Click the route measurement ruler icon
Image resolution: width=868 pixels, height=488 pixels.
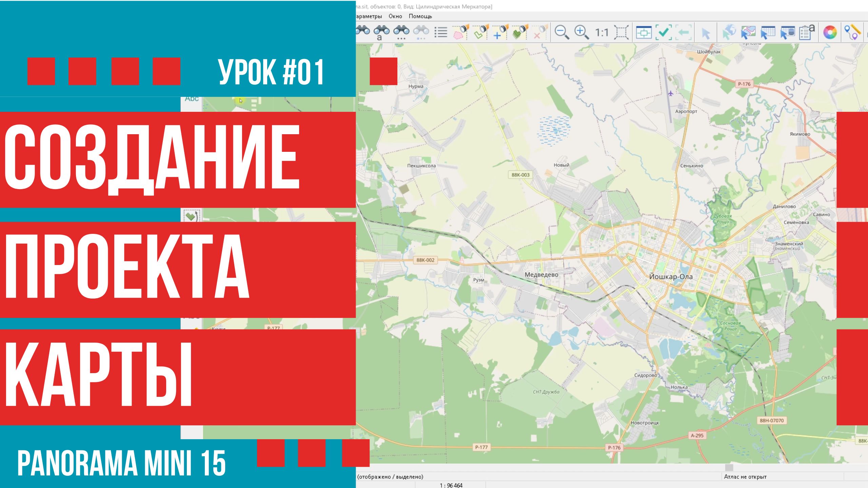852,33
